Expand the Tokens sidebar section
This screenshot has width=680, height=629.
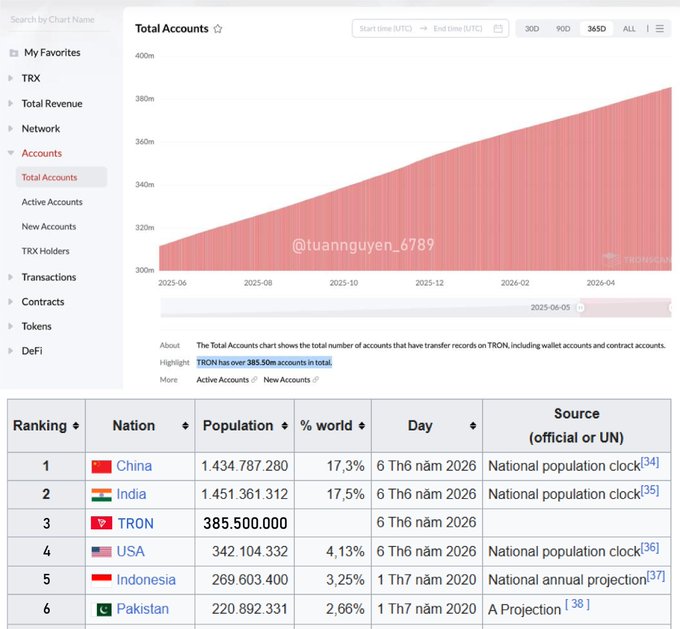click(11, 326)
